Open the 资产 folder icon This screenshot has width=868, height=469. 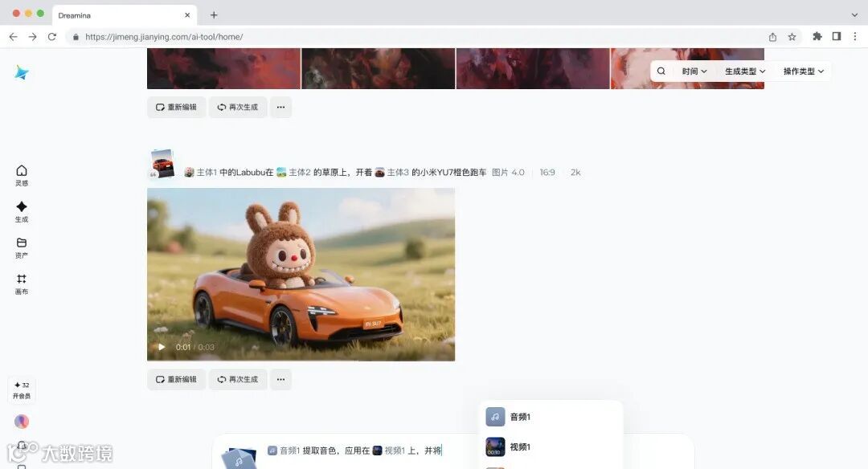pyautogui.click(x=22, y=247)
